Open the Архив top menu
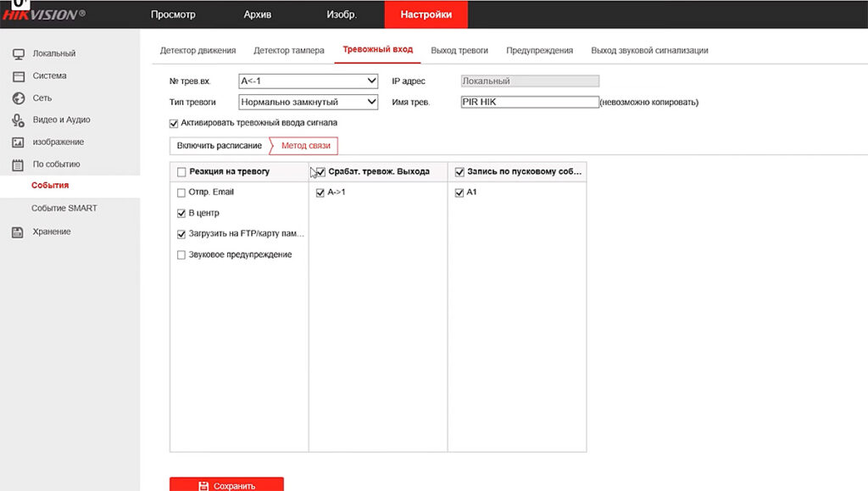Image resolution: width=868 pixels, height=491 pixels. (258, 14)
